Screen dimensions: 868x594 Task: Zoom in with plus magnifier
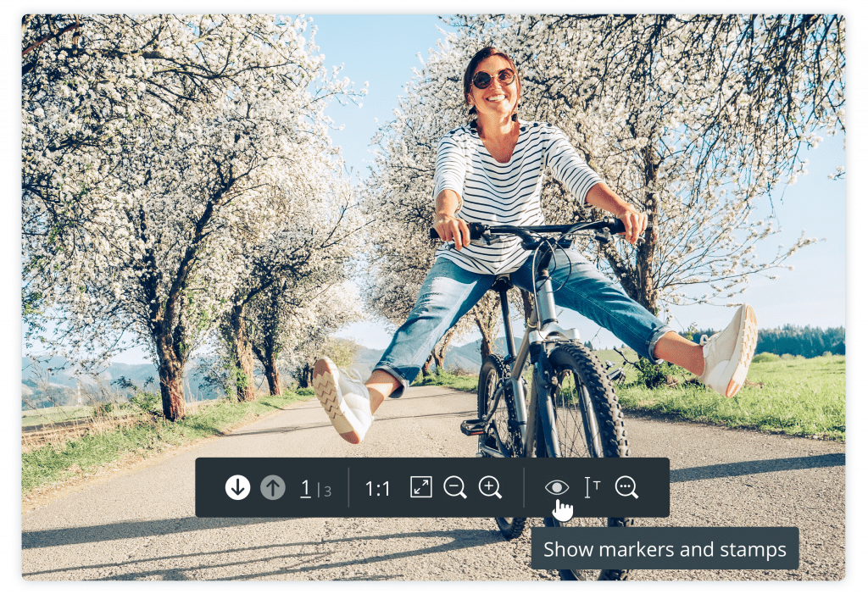coord(490,488)
